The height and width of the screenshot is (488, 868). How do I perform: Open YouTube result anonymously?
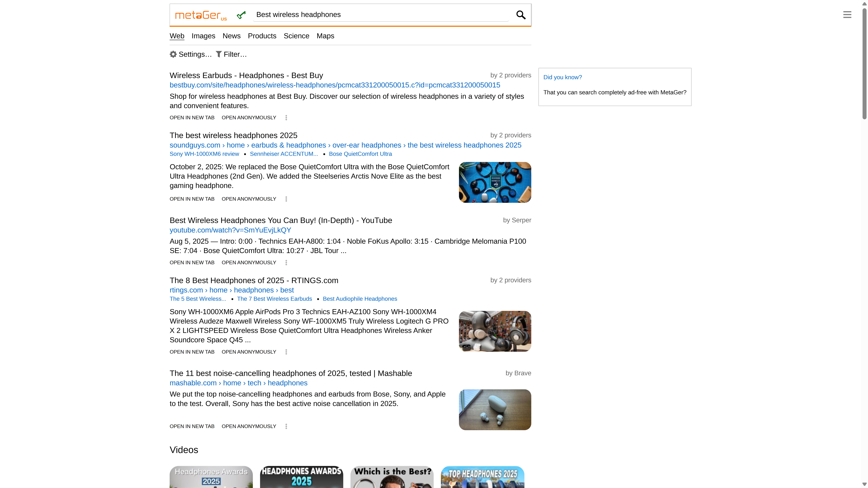pyautogui.click(x=249, y=263)
